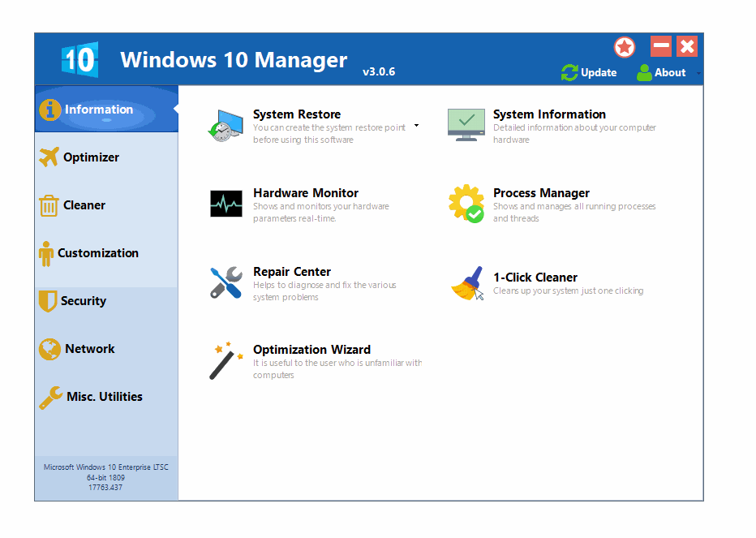This screenshot has width=756, height=538.
Task: Select the Information tab label
Action: pyautogui.click(x=99, y=110)
